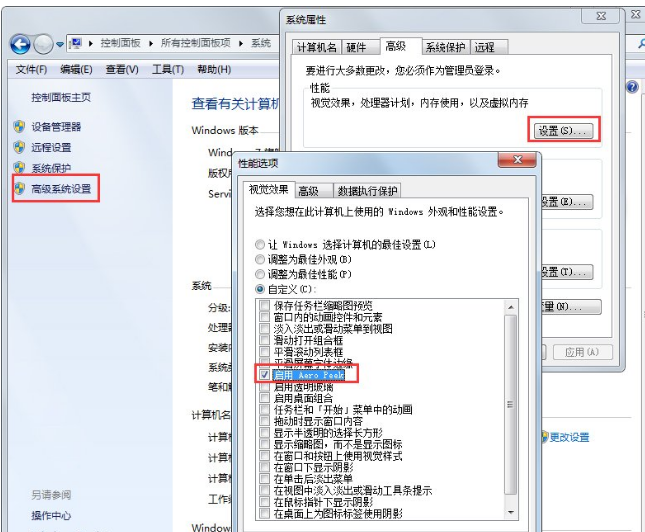This screenshot has height=532, width=645.
Task: Open the 帮助(H) menu
Action: 214,70
